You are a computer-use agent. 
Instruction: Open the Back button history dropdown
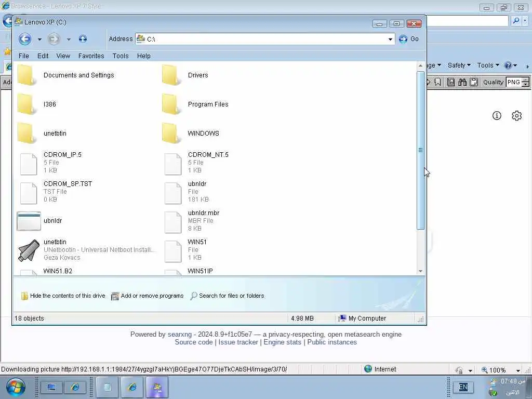click(x=39, y=39)
